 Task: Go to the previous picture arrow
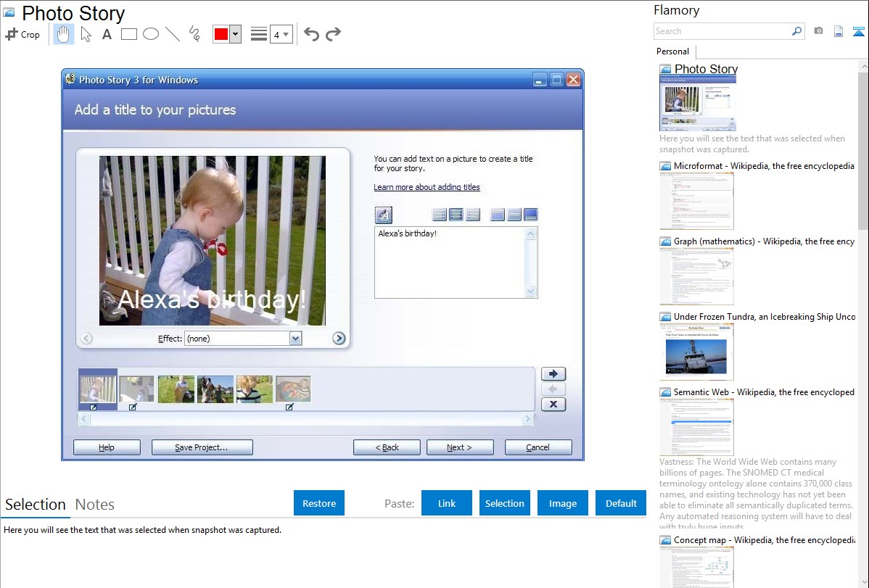click(x=86, y=338)
